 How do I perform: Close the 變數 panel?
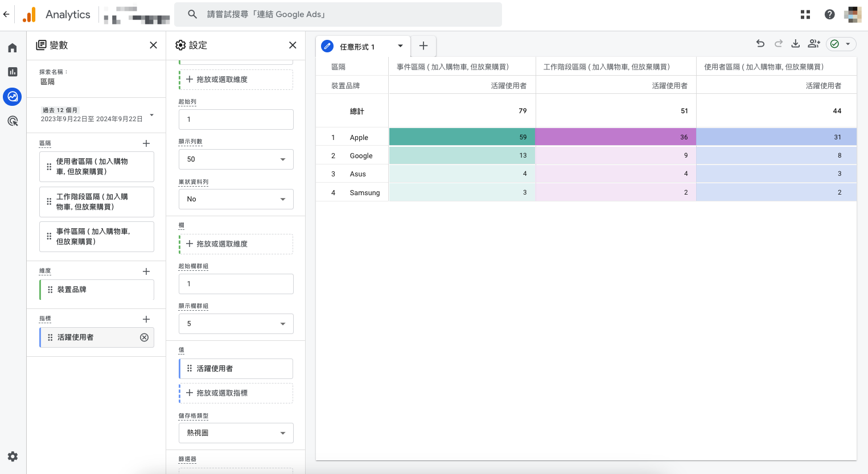point(153,45)
